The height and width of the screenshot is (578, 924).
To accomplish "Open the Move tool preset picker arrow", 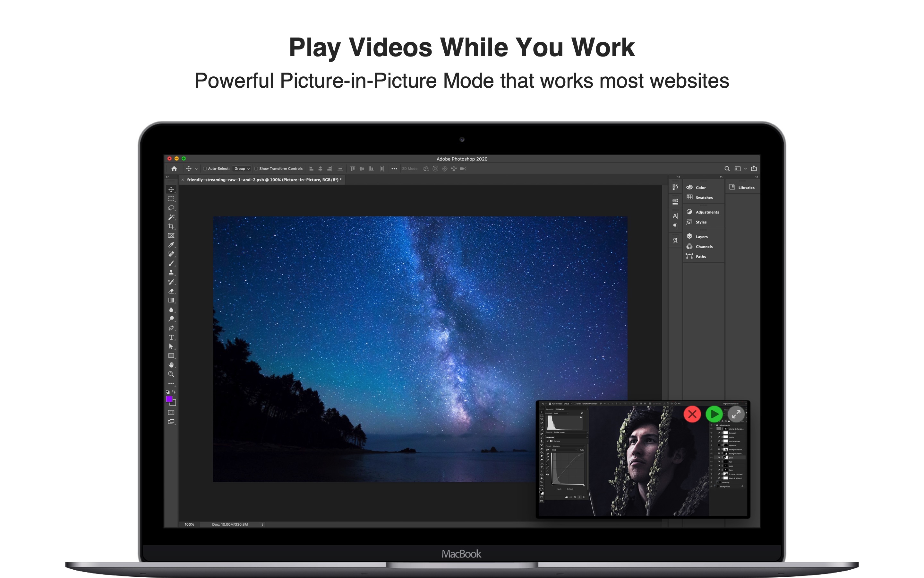I will pos(196,169).
